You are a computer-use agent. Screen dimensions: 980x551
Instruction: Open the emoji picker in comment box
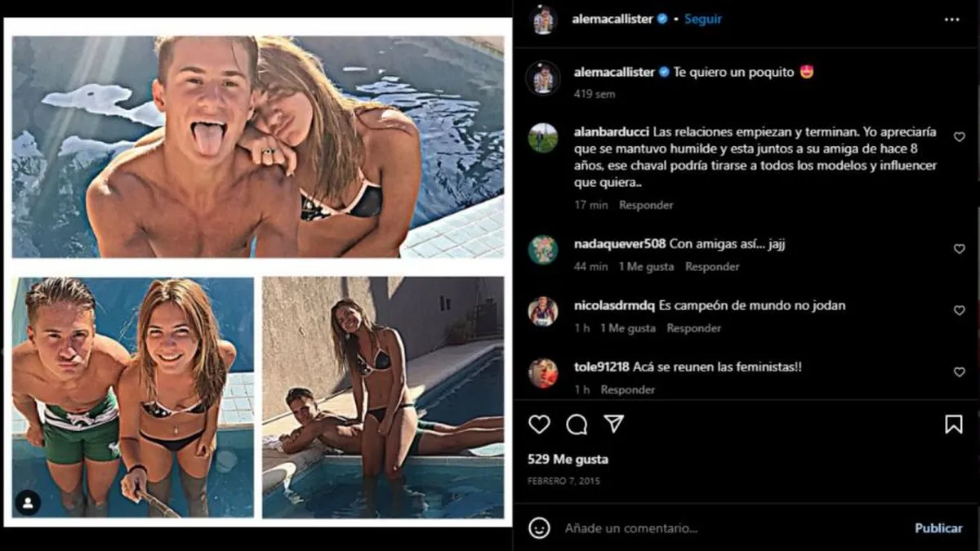[539, 528]
